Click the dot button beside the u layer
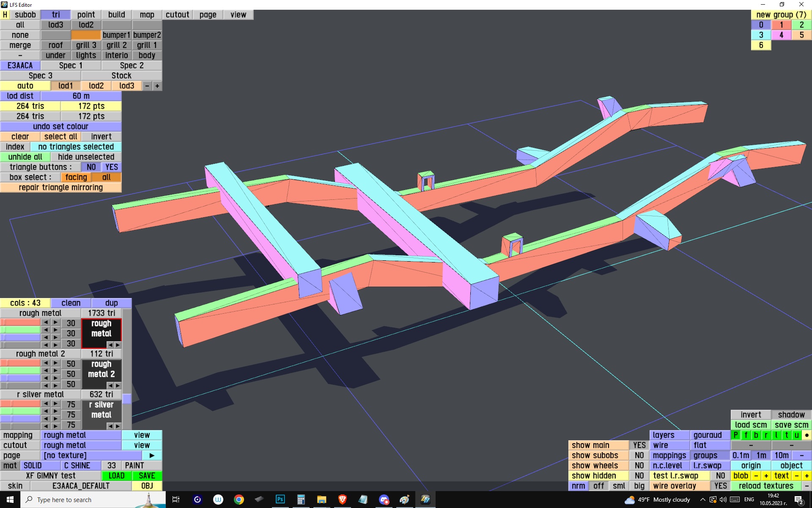 pyautogui.click(x=807, y=435)
